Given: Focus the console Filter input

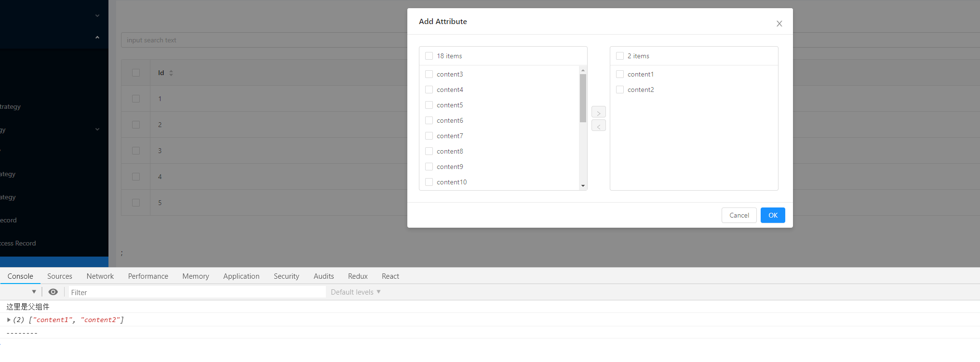Looking at the screenshot, I should 197,292.
